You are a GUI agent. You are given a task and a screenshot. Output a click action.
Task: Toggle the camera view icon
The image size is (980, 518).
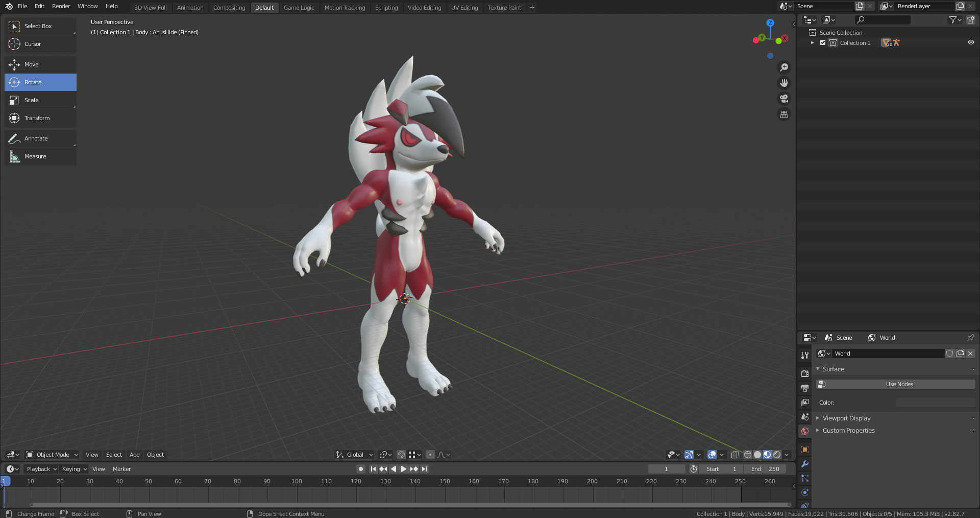(784, 99)
